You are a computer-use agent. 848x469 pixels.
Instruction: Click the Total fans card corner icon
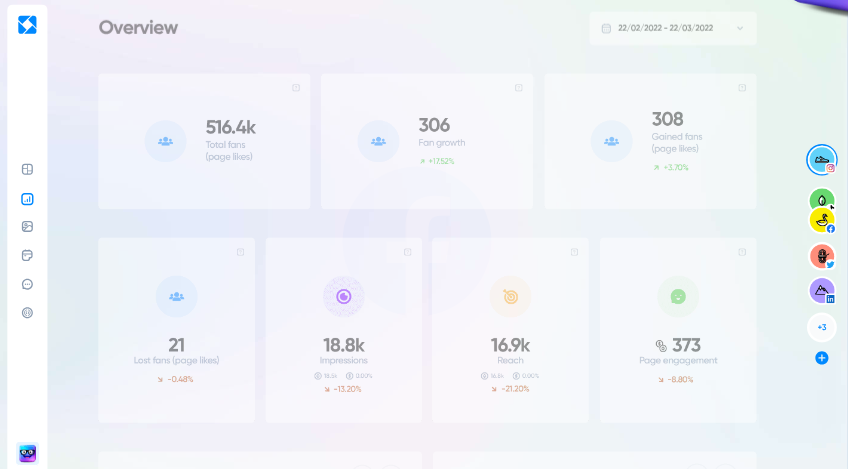point(296,88)
